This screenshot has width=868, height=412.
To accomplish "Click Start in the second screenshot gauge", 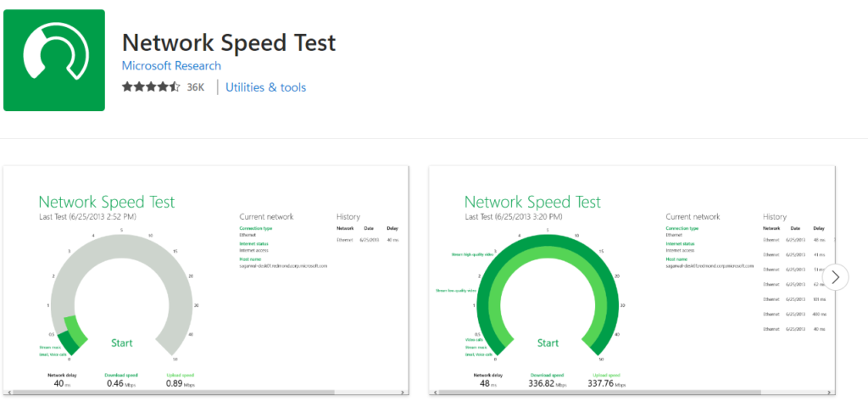I will click(548, 342).
